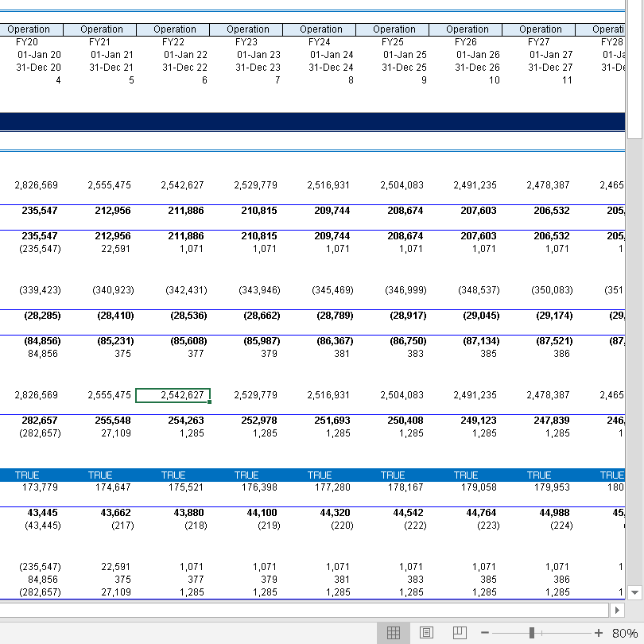Select the 175,521 cell
This screenshot has width=644, height=644.
pos(186,487)
